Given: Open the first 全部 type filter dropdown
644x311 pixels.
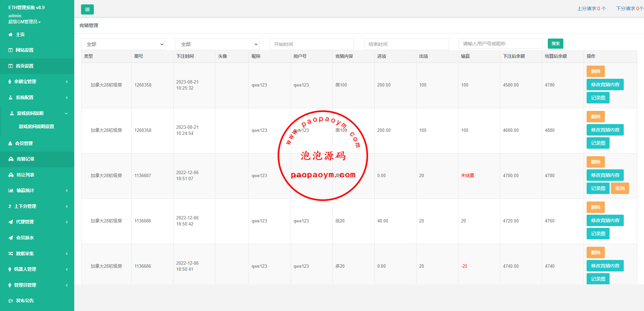Looking at the screenshot, I should click(123, 44).
